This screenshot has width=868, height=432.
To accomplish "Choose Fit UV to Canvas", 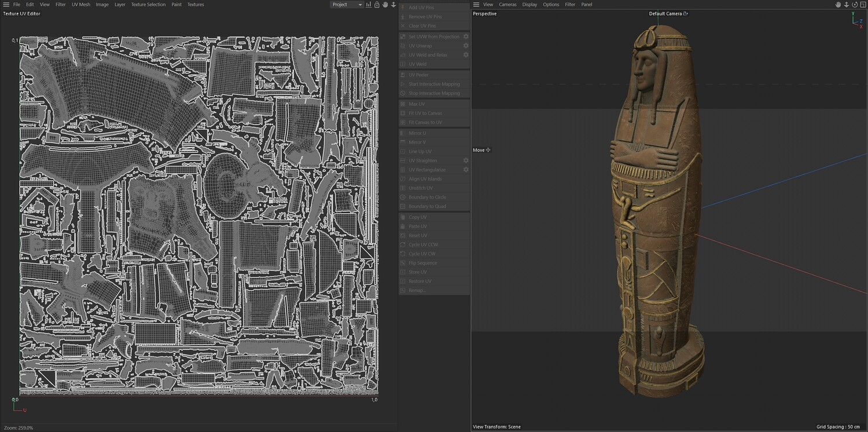I will (x=434, y=114).
